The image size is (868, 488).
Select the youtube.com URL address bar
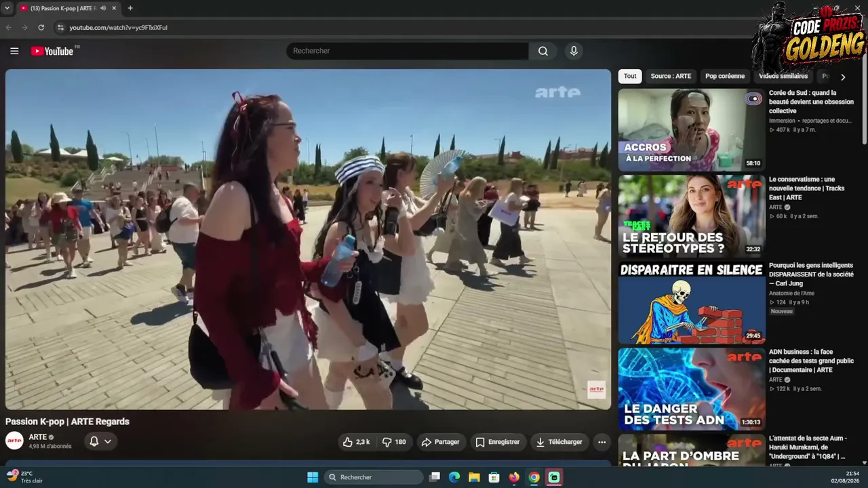coord(118,28)
